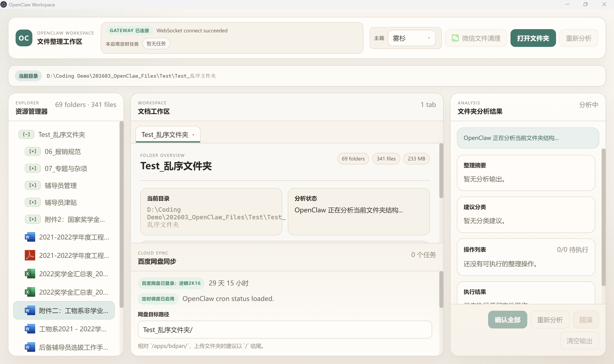Expand the 07_专题与杂项 folder
Viewport: 614px width, 364px height.
33,168
